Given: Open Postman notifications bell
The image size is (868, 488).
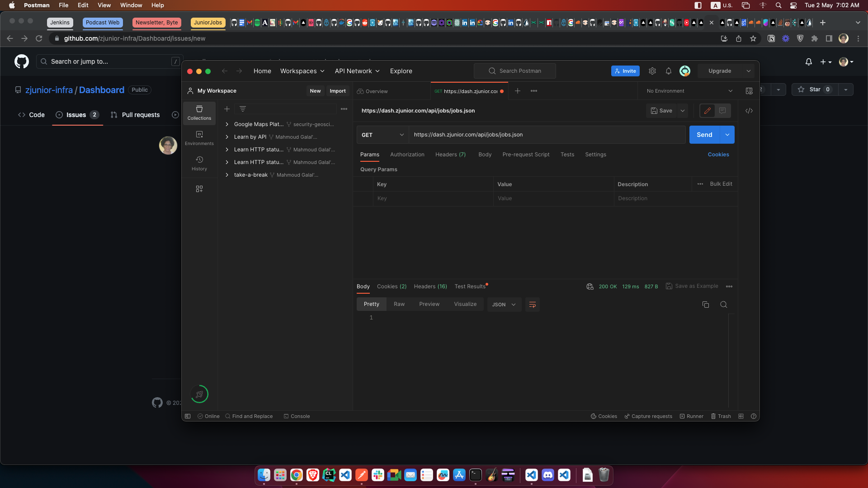Looking at the screenshot, I should pos(668,71).
